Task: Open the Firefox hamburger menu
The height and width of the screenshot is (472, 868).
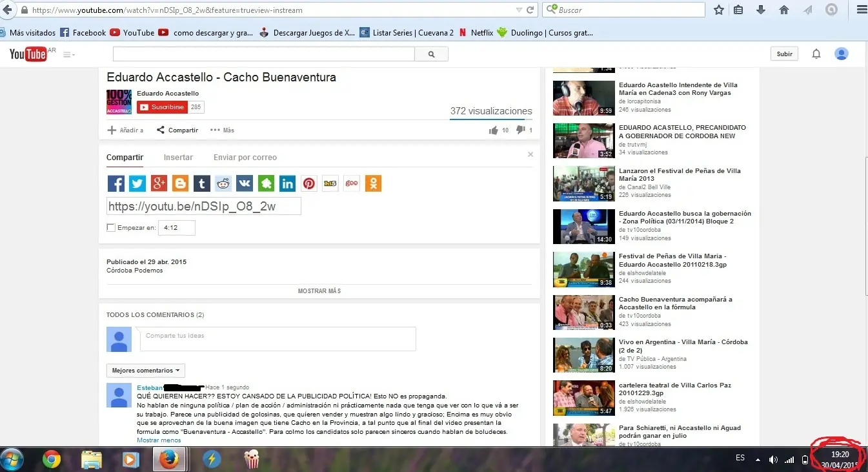Action: coord(862,10)
